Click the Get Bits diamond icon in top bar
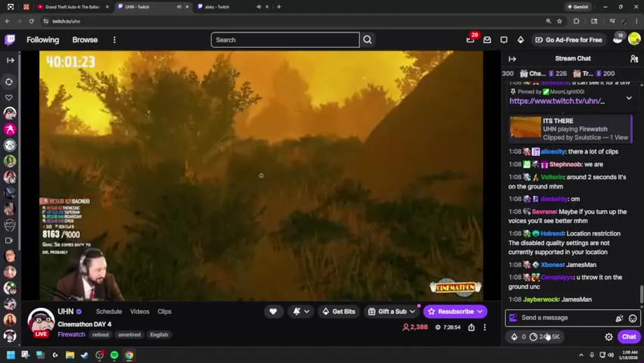 [521, 40]
